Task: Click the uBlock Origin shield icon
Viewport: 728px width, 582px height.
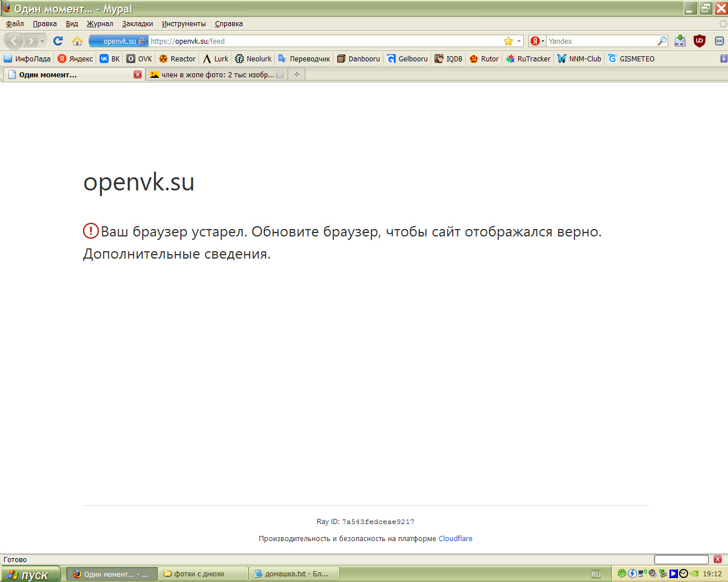Action: coord(700,41)
